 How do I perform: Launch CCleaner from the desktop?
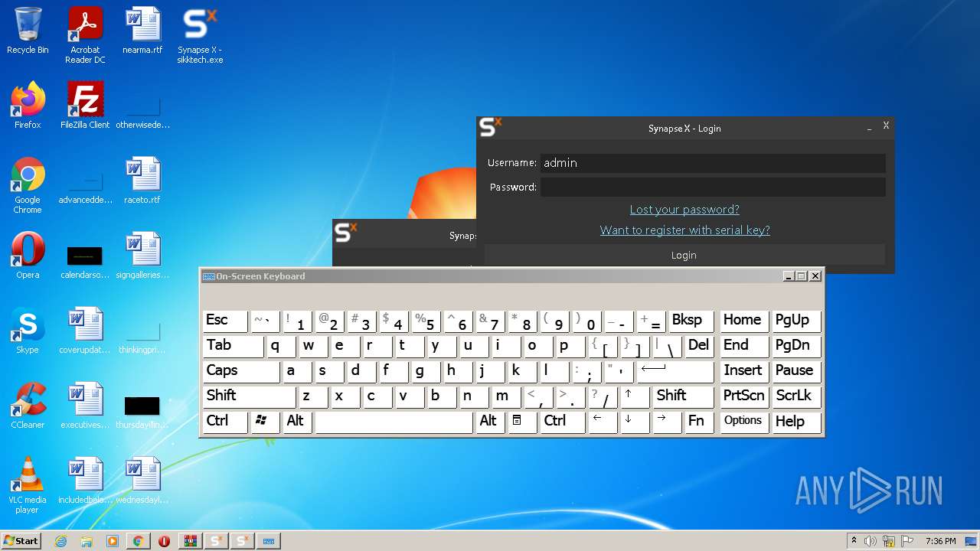point(28,406)
